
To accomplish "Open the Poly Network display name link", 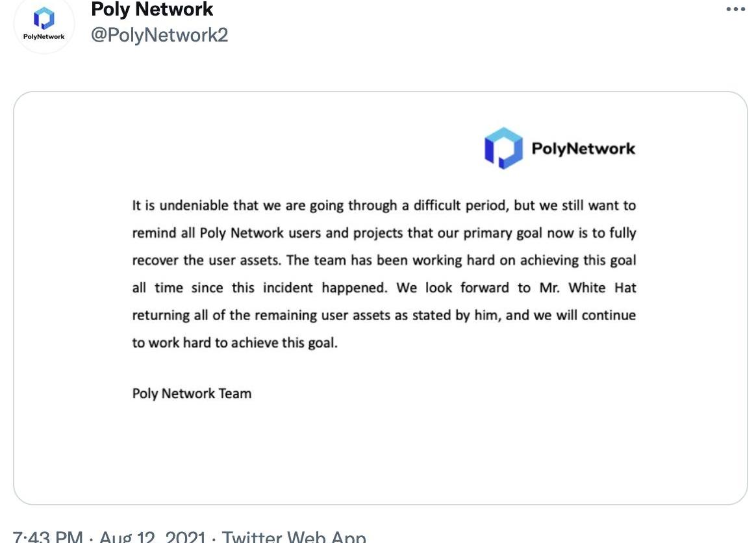I will [x=152, y=9].
